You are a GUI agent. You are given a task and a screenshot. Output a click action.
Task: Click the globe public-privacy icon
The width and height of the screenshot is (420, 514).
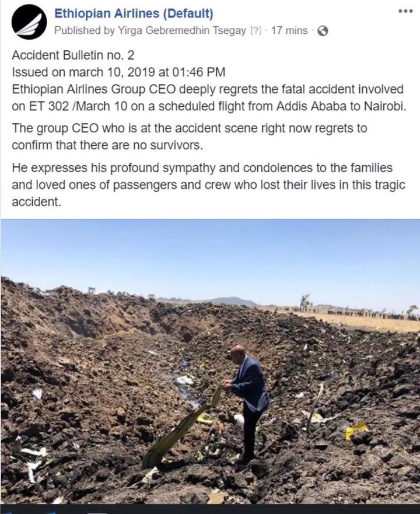(x=323, y=31)
